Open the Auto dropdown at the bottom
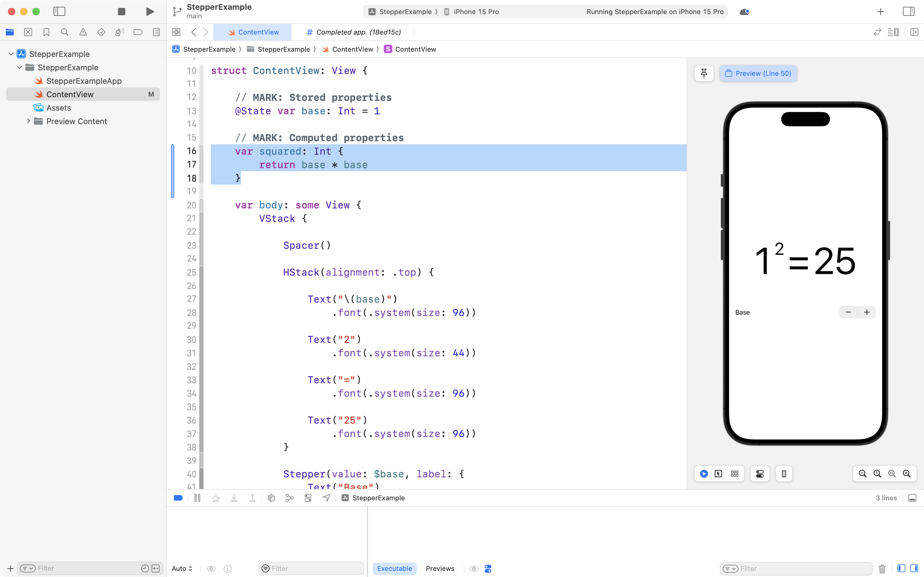924x577 pixels. 182,568
